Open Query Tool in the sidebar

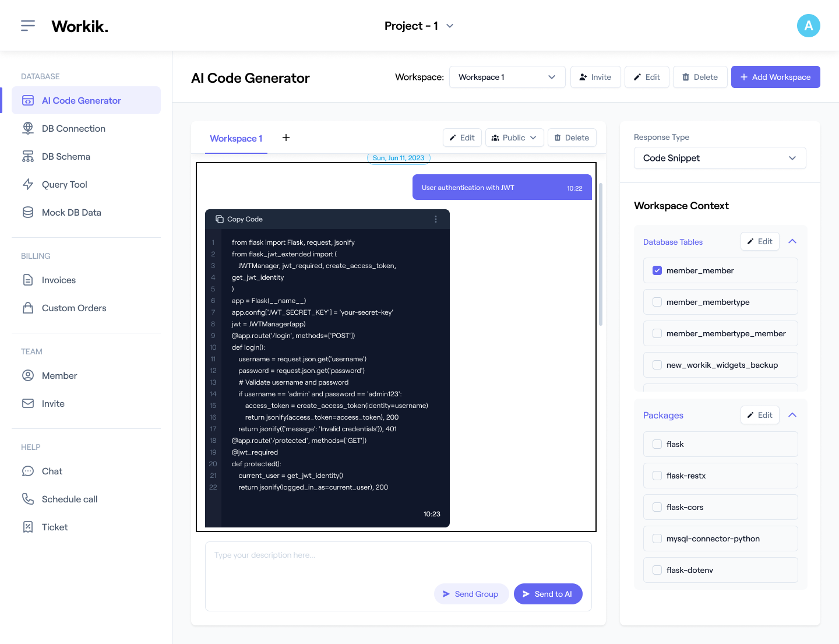coord(64,184)
